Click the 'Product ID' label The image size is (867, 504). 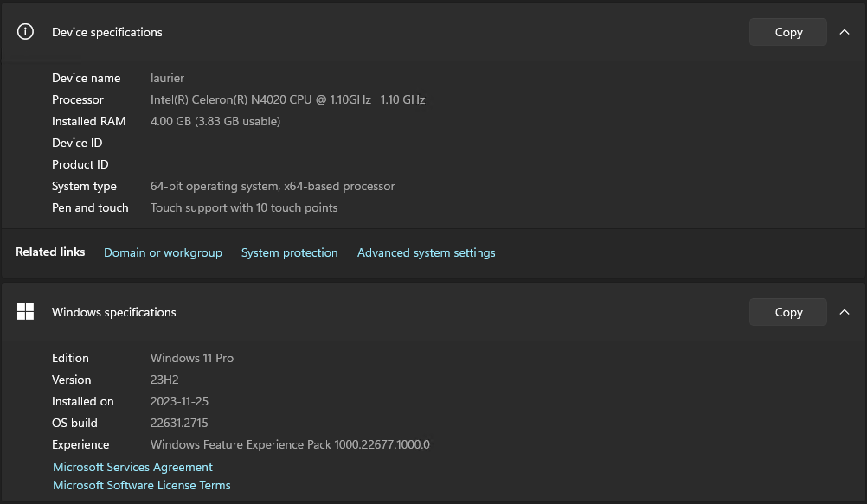80,164
